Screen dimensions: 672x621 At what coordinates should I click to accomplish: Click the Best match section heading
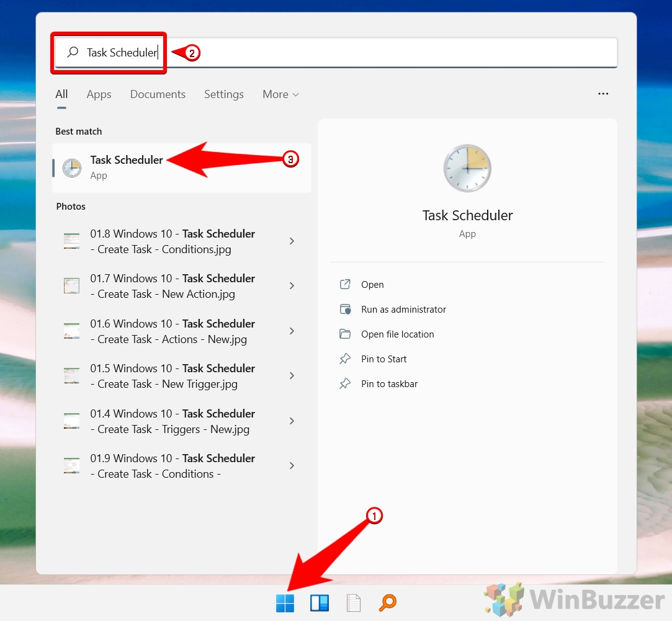point(78,131)
